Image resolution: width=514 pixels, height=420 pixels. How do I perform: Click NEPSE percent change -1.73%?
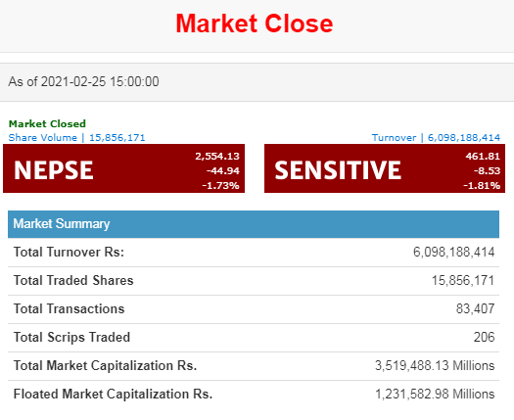tap(220, 186)
